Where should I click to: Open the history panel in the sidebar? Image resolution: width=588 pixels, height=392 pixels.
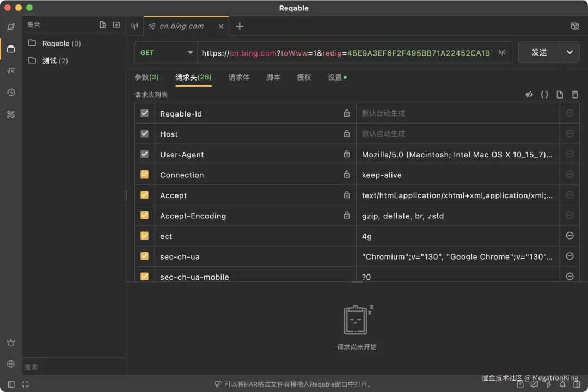[x=11, y=92]
